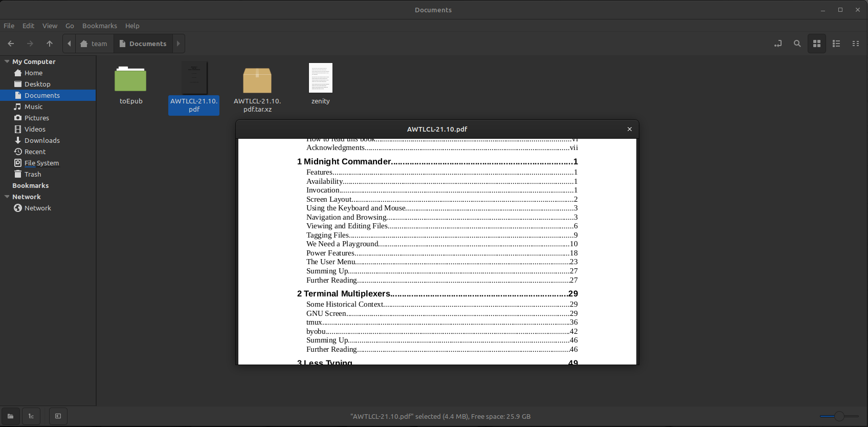The image size is (868, 427).
Task: Go up to the parent folder
Action: point(50,44)
